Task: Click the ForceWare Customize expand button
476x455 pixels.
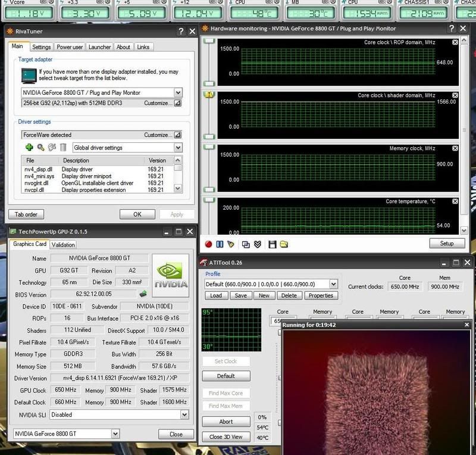Action: pyautogui.click(x=177, y=135)
